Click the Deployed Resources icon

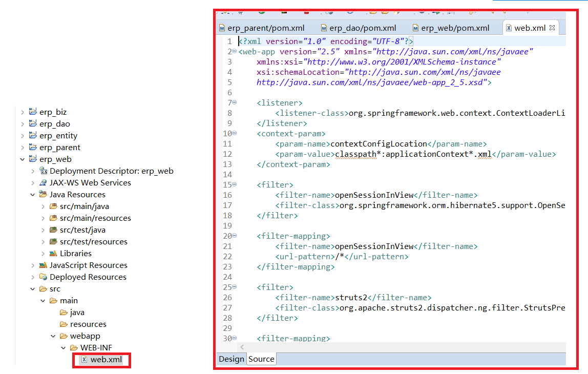44,277
